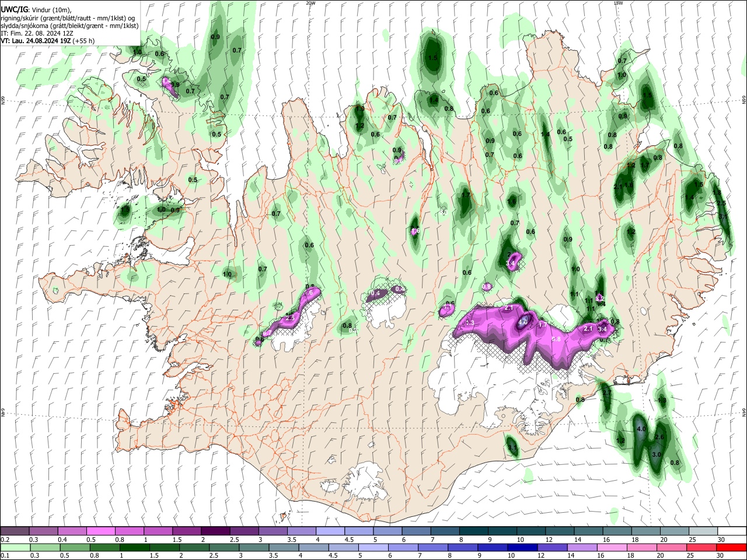This screenshot has height=560, width=747.
Task: Click the crimson swatch between 25 and 30, bottom scale
Action: click(x=701, y=547)
